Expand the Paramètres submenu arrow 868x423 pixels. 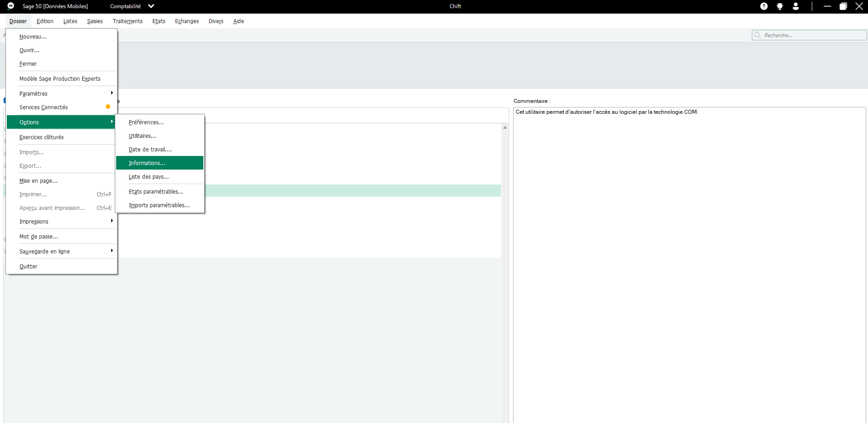click(112, 93)
